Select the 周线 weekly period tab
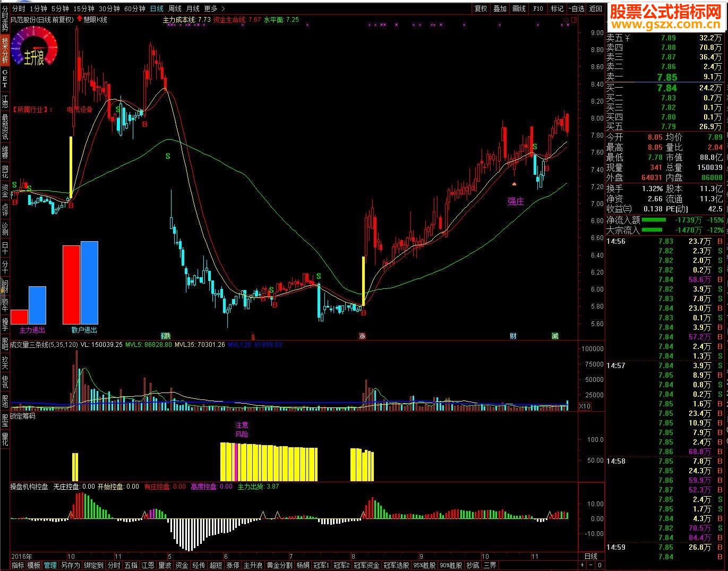 tap(175, 8)
